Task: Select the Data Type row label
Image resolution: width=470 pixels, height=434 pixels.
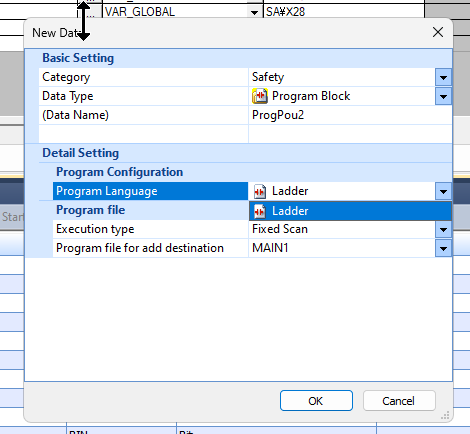Action: [143, 96]
